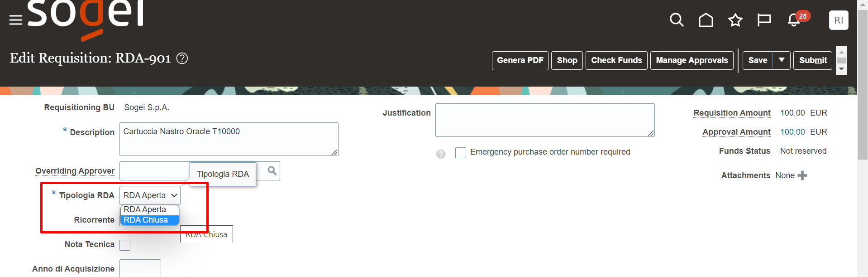The image size is (868, 277).
Task: Click the Manage Approvals option
Action: coord(692,60)
